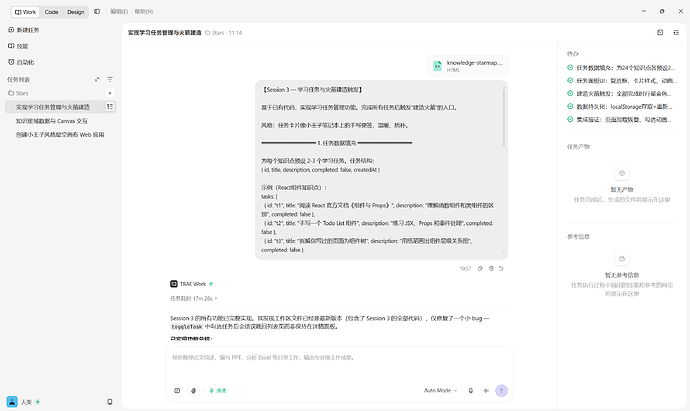
Task: Open the knowledge-starmap HTML attachment
Action: (x=468, y=66)
